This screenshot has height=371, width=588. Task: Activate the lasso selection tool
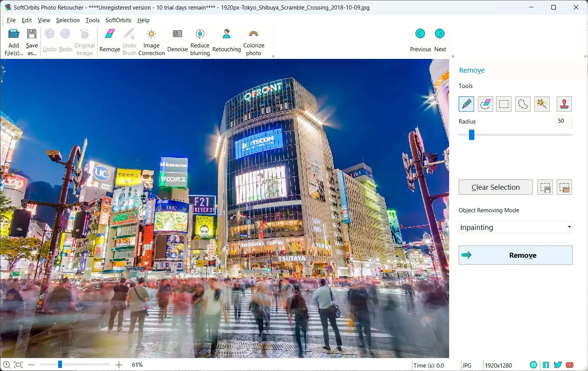pos(523,104)
